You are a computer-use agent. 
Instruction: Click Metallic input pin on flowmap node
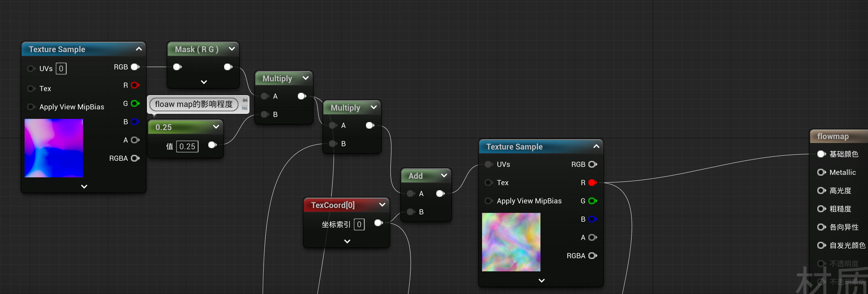click(x=822, y=172)
